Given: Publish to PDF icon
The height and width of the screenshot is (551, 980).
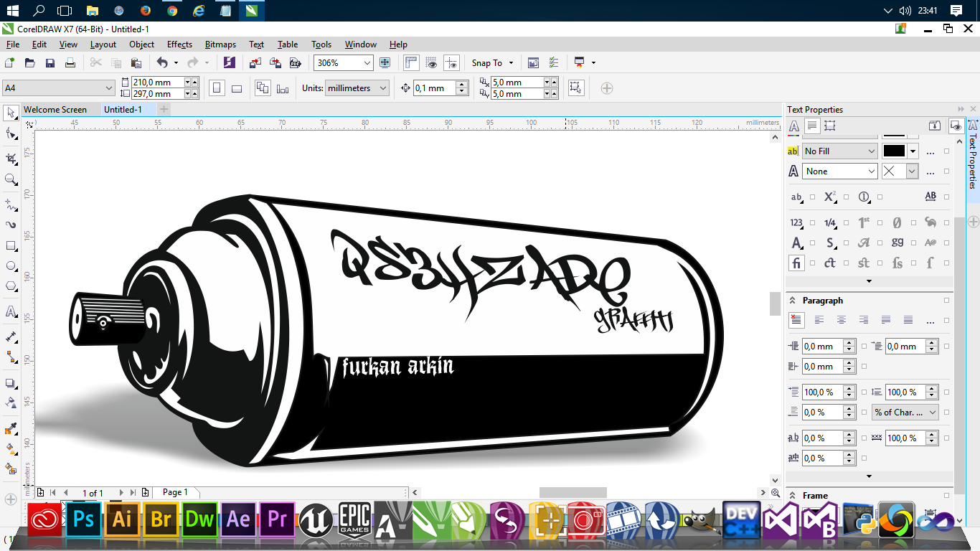Looking at the screenshot, I should (294, 63).
